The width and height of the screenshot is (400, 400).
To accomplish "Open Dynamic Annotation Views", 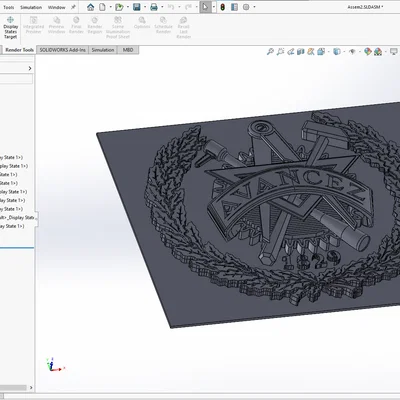I will (311, 52).
